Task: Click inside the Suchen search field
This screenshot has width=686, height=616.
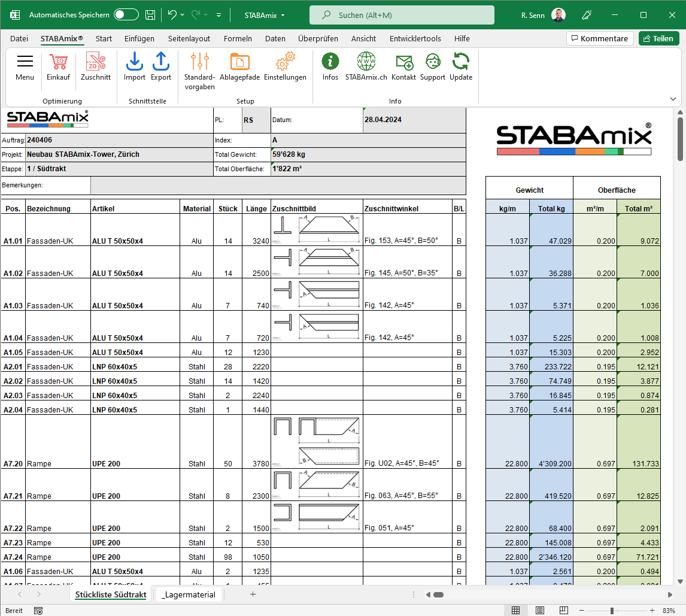Action: 401,14
